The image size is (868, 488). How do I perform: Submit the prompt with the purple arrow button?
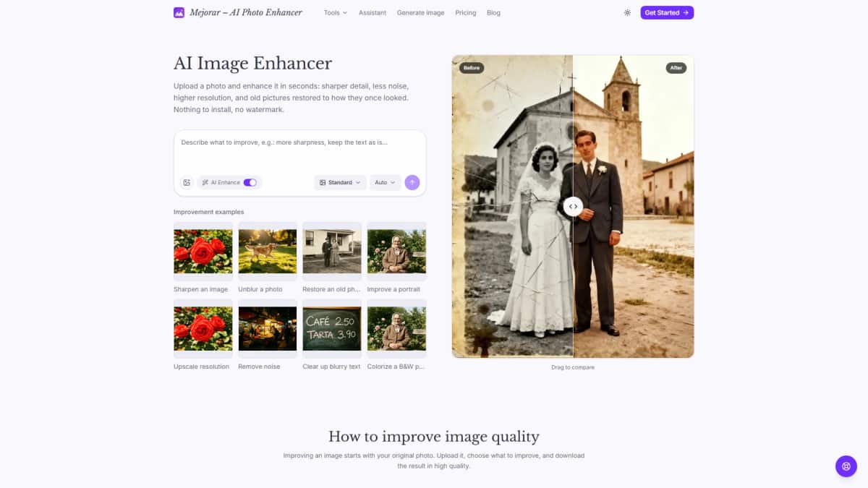pyautogui.click(x=412, y=183)
